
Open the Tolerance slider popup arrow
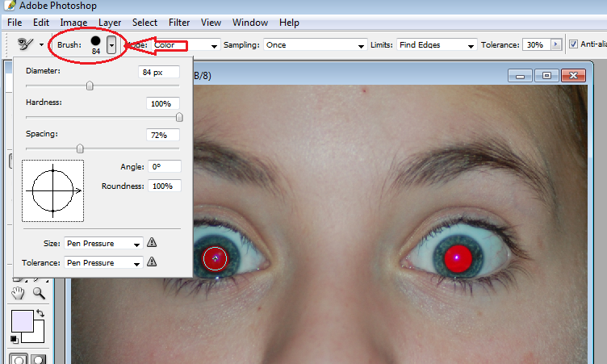556,44
